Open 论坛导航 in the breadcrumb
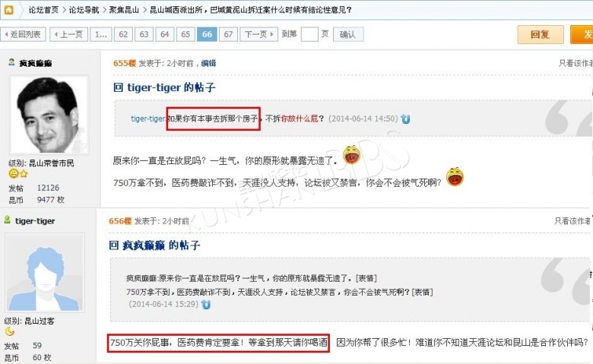This screenshot has height=364, width=593. (x=84, y=10)
